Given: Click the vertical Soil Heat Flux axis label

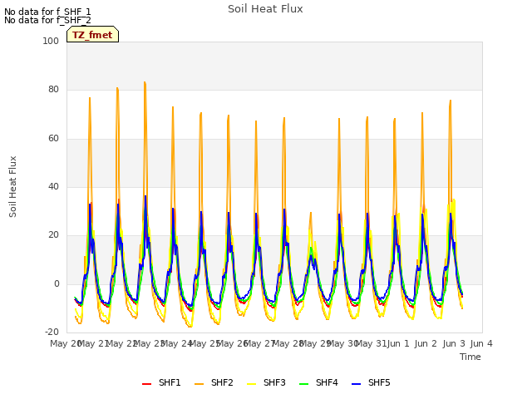Looking at the screenshot, I should (x=12, y=186).
